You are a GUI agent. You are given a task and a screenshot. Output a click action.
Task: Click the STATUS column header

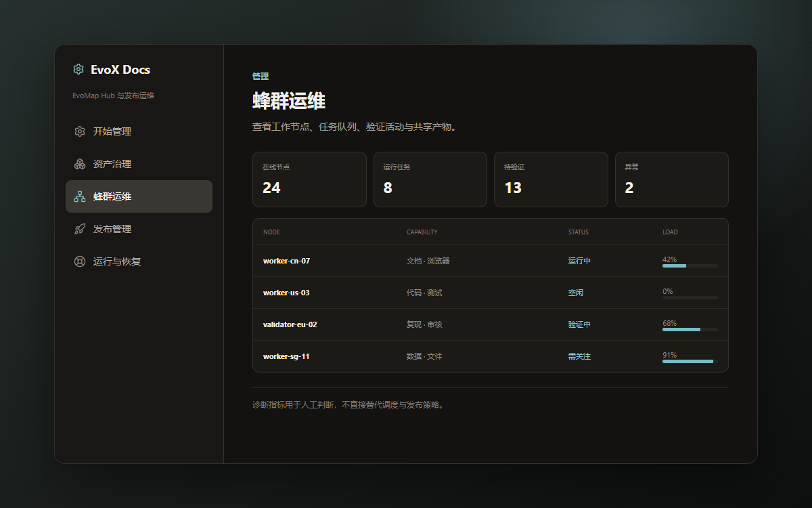tap(579, 232)
